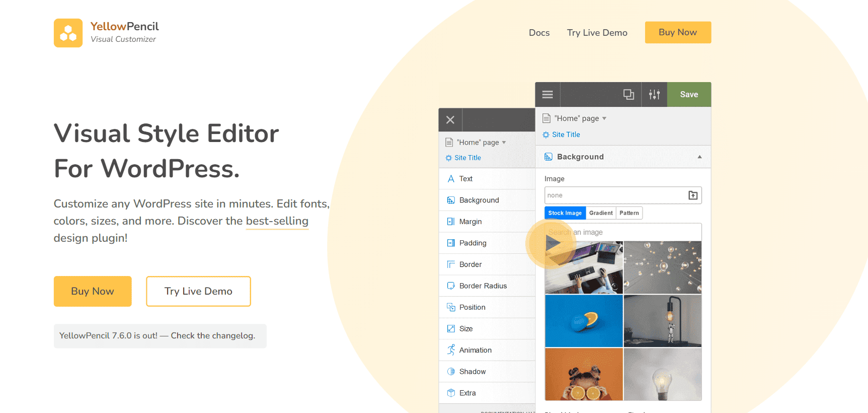Viewport: 868px width, 413px height.
Task: Open the "Home" page dropdown in left panel
Action: point(504,143)
